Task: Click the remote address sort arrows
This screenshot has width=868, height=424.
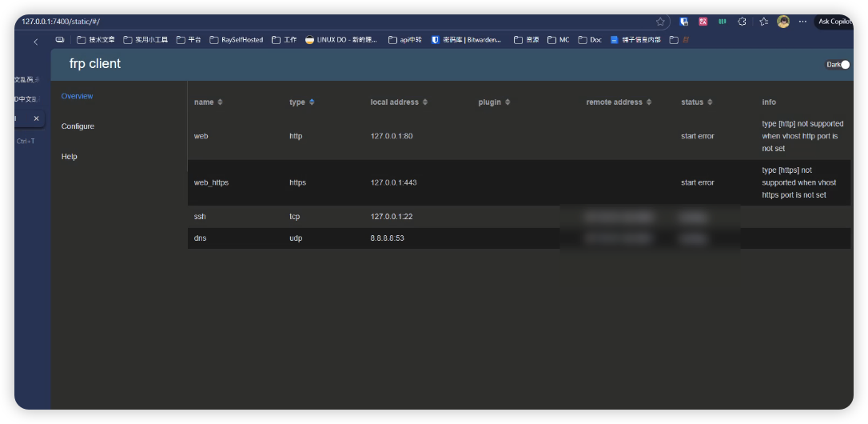Action: click(649, 102)
